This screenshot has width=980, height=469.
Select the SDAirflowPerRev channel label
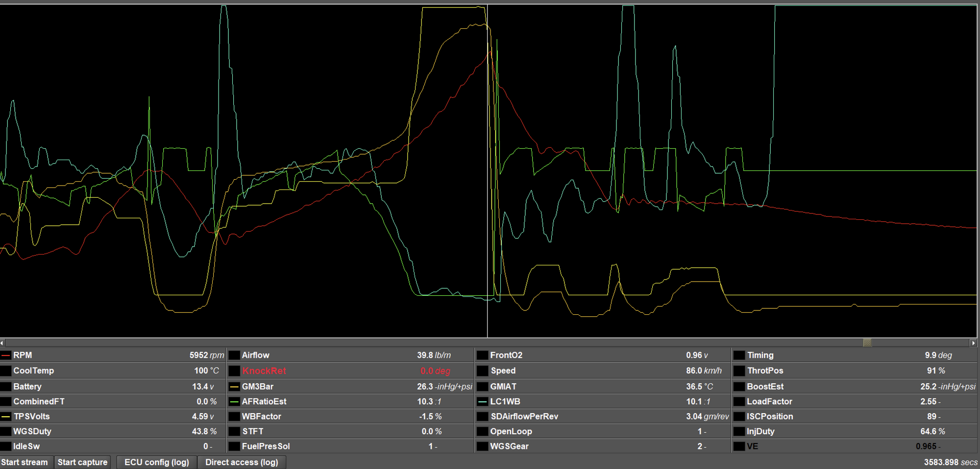point(524,417)
